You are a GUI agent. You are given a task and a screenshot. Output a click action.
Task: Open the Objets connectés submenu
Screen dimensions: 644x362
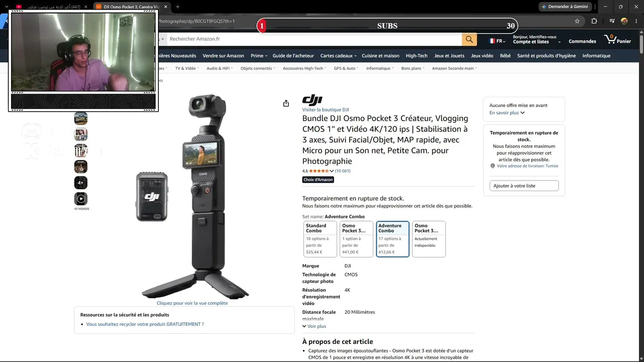pos(258,68)
